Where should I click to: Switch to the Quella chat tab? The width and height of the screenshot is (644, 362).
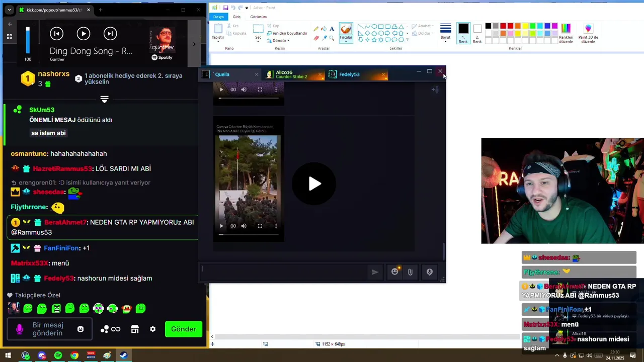click(x=230, y=74)
